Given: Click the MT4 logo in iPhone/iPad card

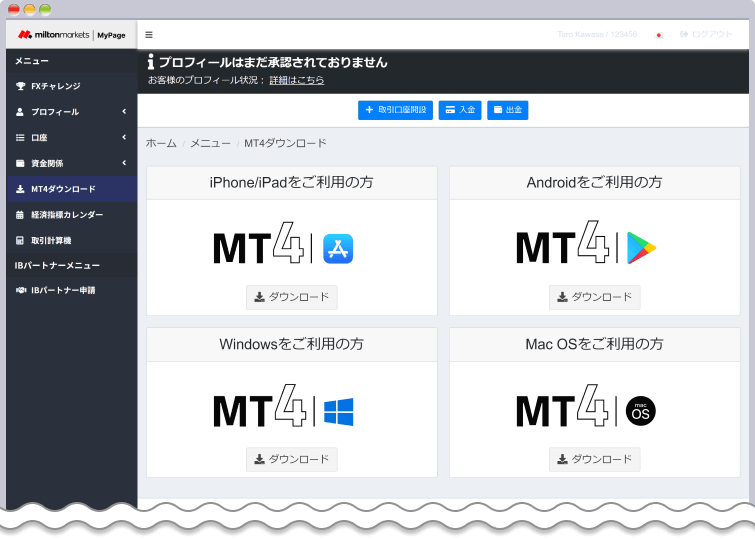Looking at the screenshot, I should 259,243.
